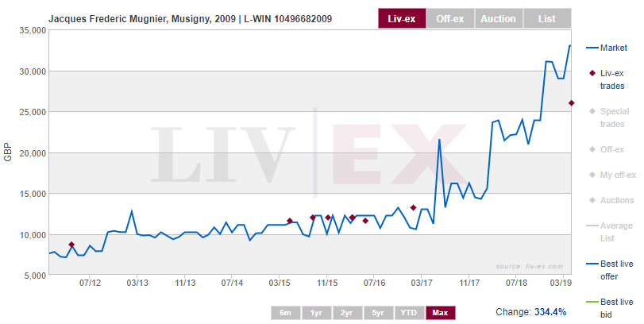The width and height of the screenshot is (644, 324).
Task: Choose the 5yr time range
Action: pyautogui.click(x=378, y=313)
